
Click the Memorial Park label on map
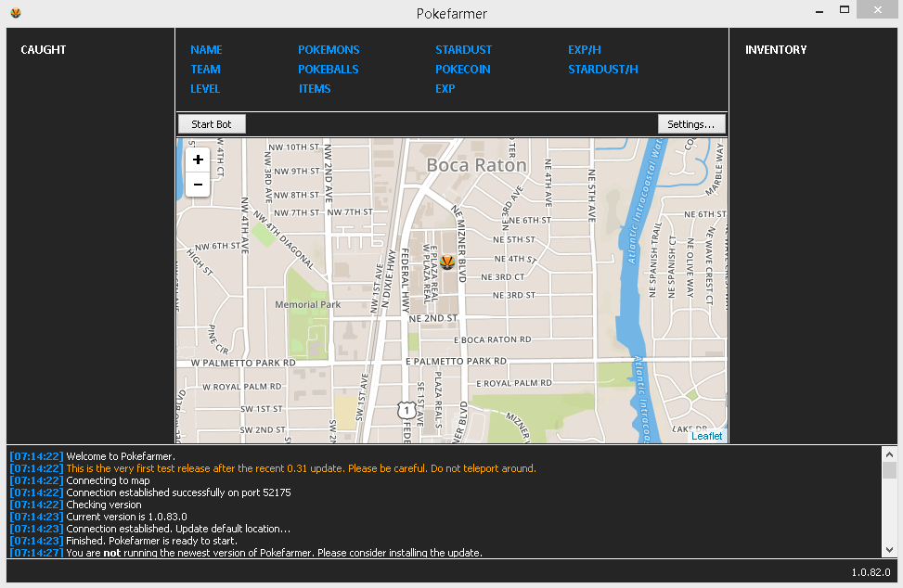[307, 304]
